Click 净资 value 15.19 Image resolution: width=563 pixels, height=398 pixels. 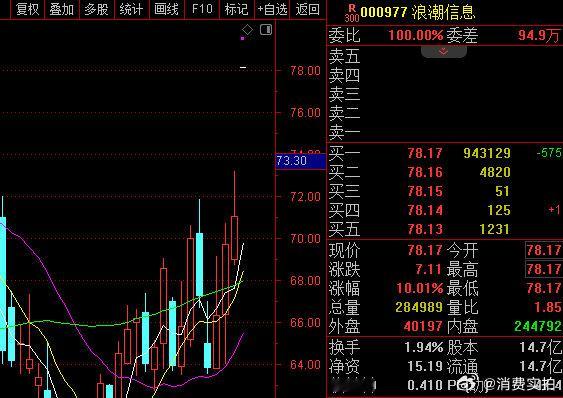pyautogui.click(x=425, y=366)
